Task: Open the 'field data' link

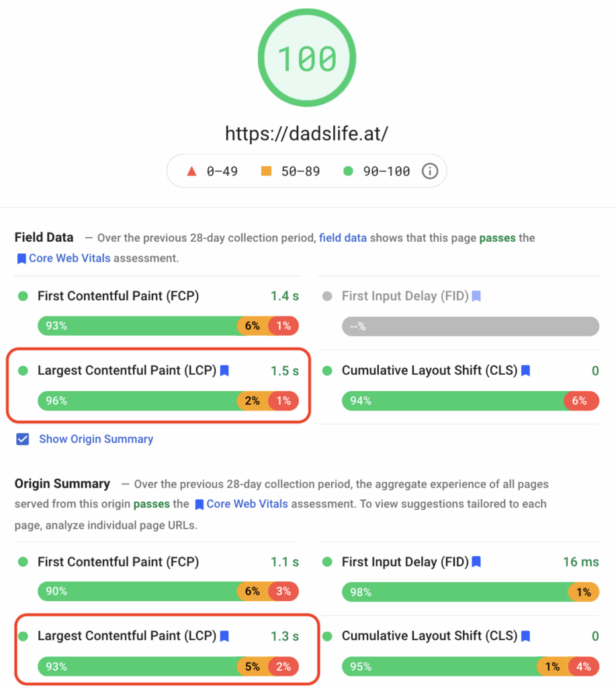Action: point(343,238)
